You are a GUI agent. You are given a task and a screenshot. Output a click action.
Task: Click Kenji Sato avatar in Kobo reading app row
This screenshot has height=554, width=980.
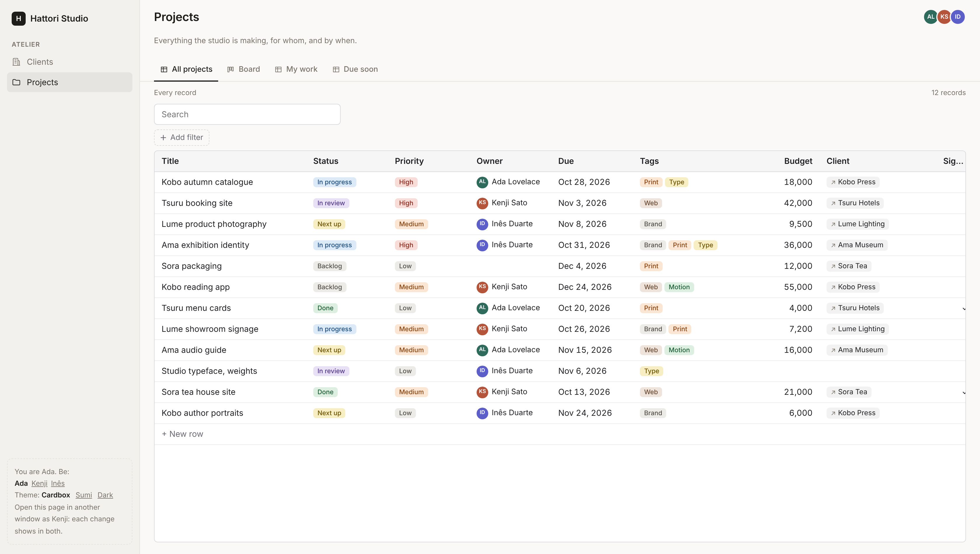point(482,287)
